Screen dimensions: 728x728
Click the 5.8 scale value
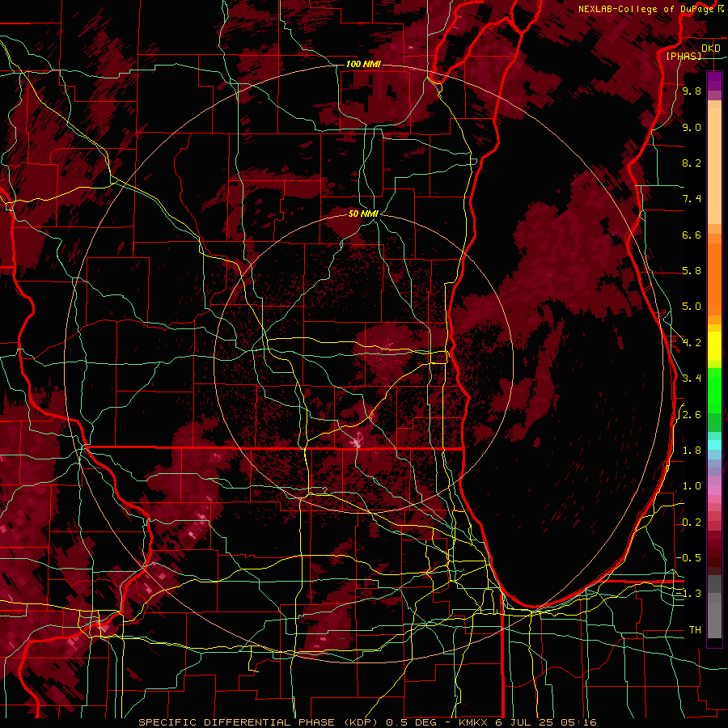[692, 271]
